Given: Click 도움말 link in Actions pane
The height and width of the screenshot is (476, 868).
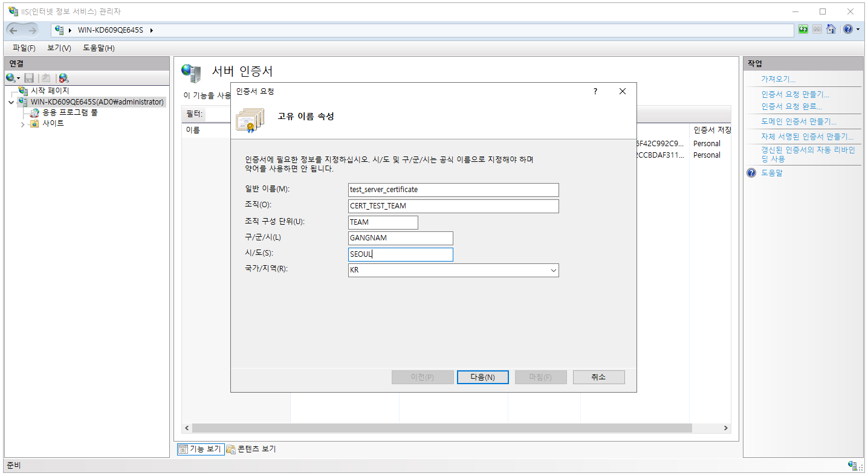Looking at the screenshot, I should point(772,173).
